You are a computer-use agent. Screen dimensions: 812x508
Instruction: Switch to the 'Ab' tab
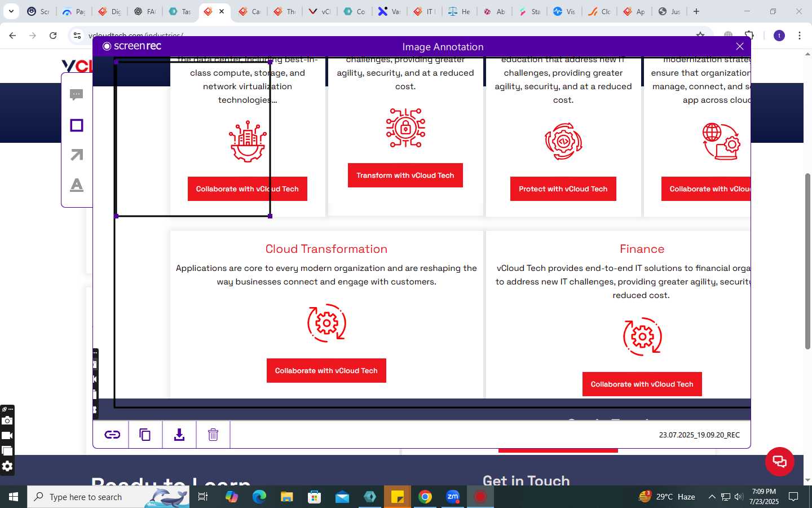(x=495, y=11)
